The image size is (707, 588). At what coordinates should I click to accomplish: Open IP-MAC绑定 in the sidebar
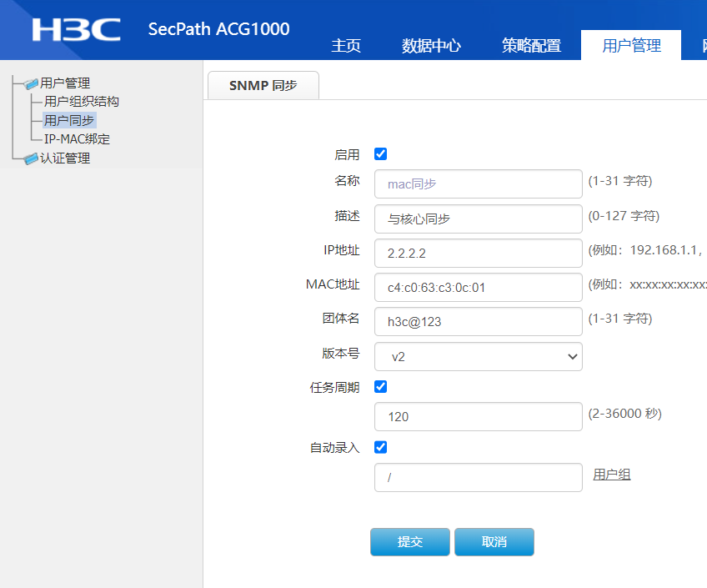[x=77, y=139]
